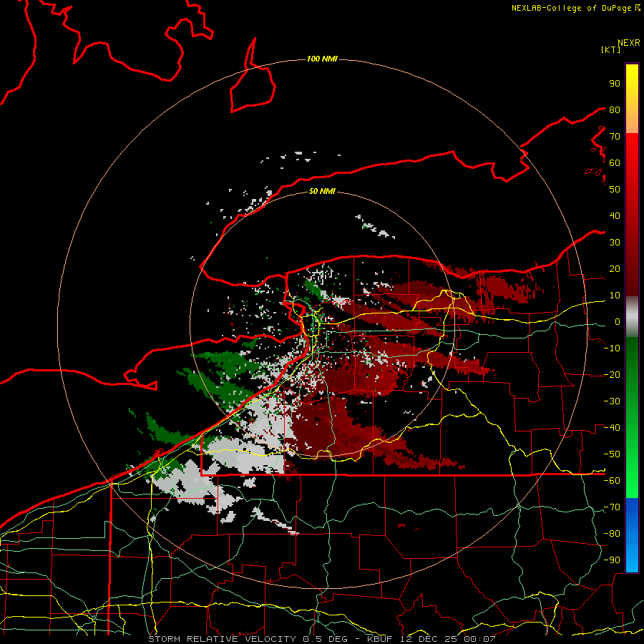Click the 100 NMI range ring label
This screenshot has width=644, height=644.
(322, 59)
